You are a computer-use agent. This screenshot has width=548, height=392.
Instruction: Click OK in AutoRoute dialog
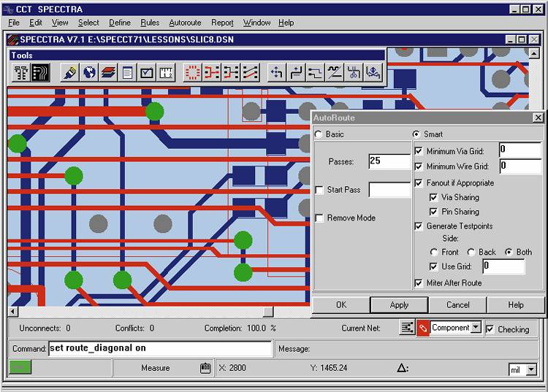[341, 304]
